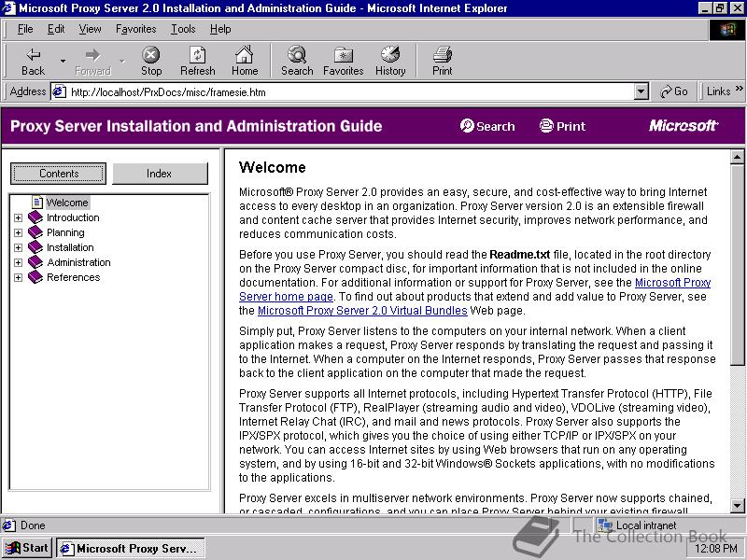Open the Address bar dropdown
Image resolution: width=747 pixels, height=560 pixels.
641,91
